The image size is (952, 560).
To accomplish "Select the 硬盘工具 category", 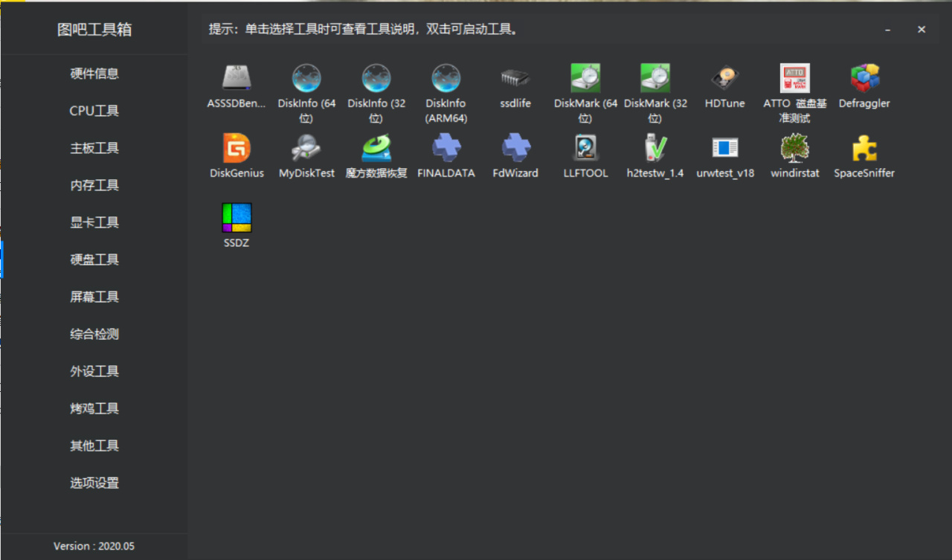I will click(94, 260).
